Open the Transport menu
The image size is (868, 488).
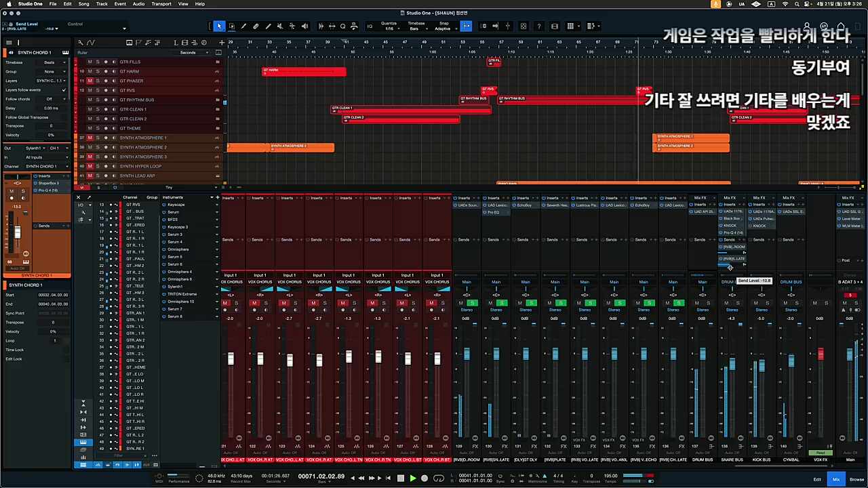pos(161,4)
